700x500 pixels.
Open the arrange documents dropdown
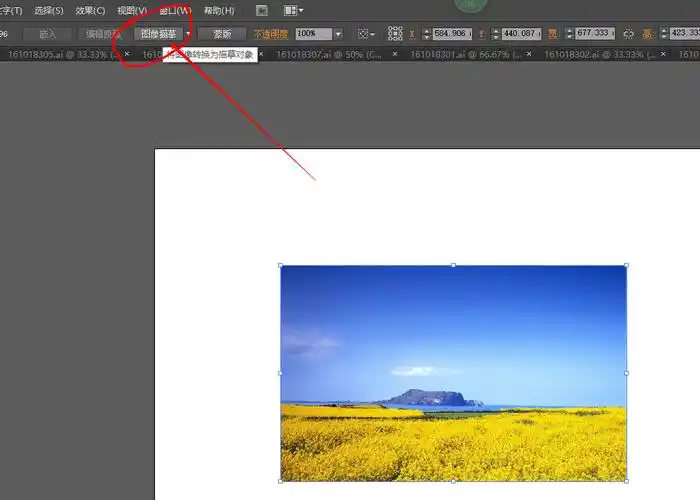tap(293, 10)
